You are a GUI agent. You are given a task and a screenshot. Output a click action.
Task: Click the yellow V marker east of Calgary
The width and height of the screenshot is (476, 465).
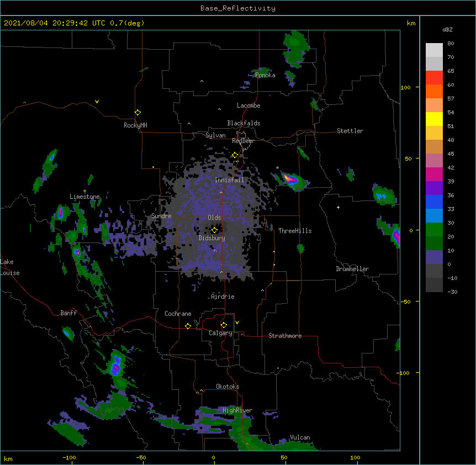pos(237,323)
